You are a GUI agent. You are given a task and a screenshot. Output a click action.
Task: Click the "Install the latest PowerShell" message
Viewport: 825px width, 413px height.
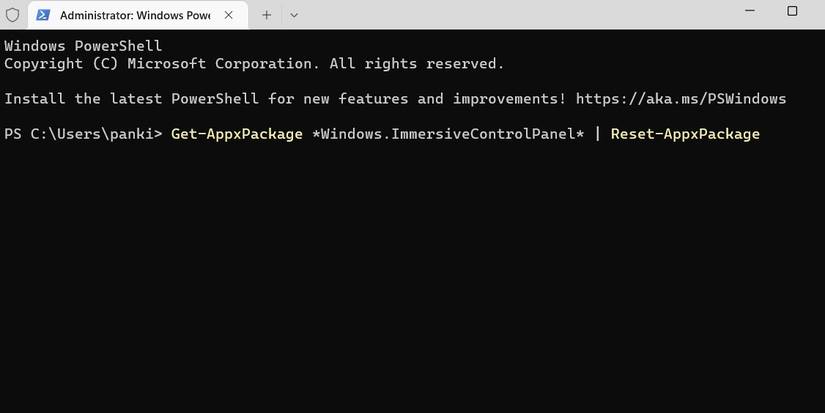[200, 98]
